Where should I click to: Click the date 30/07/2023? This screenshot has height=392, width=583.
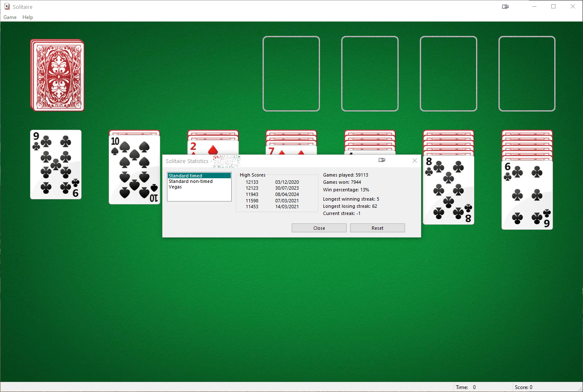(287, 188)
